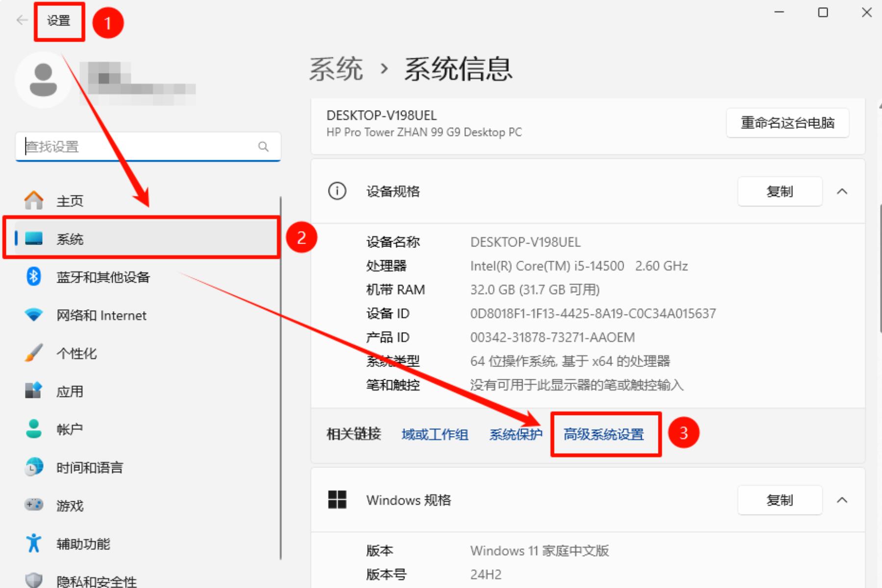Open Personalization via paintbrush icon

pyautogui.click(x=33, y=353)
